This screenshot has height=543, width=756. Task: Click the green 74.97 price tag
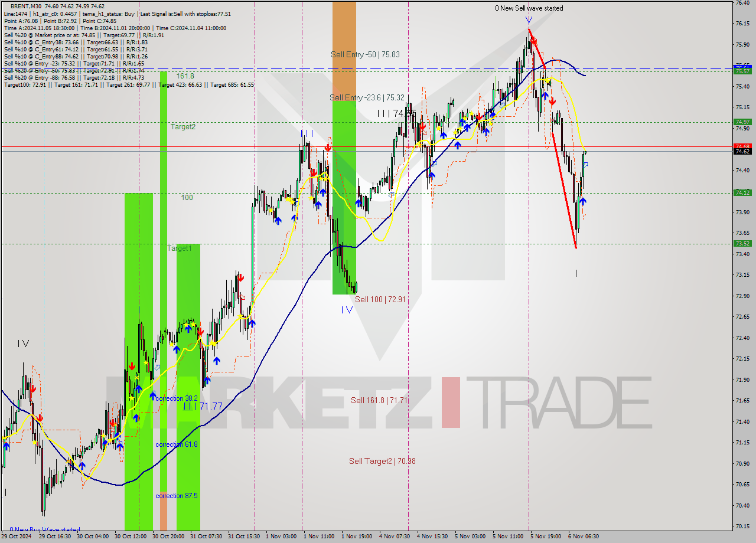[742, 122]
